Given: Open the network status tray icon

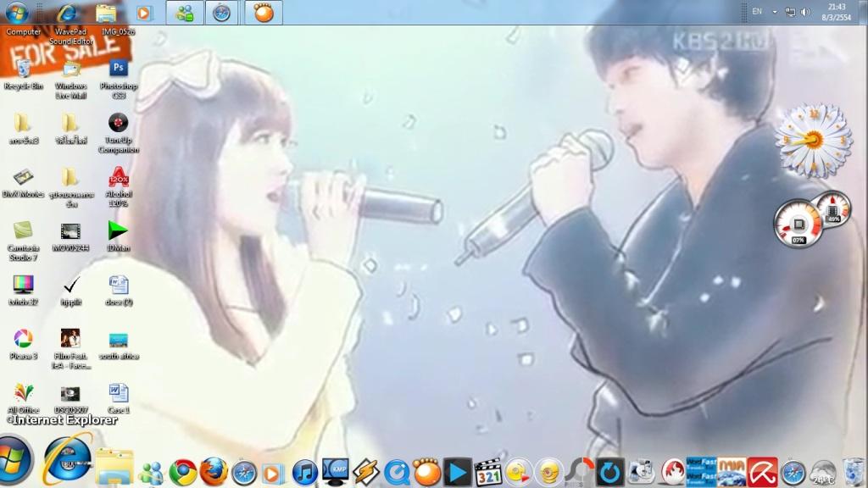Looking at the screenshot, I should (791, 12).
